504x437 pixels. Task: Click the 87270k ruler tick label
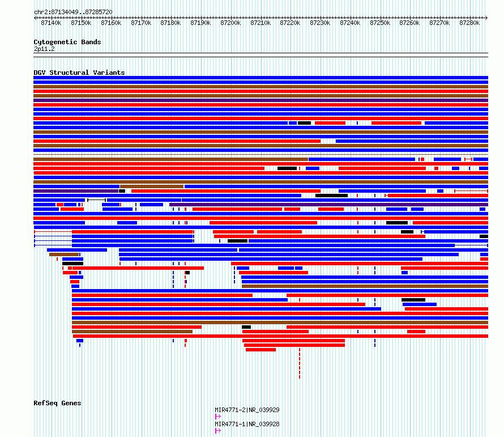coord(439,23)
